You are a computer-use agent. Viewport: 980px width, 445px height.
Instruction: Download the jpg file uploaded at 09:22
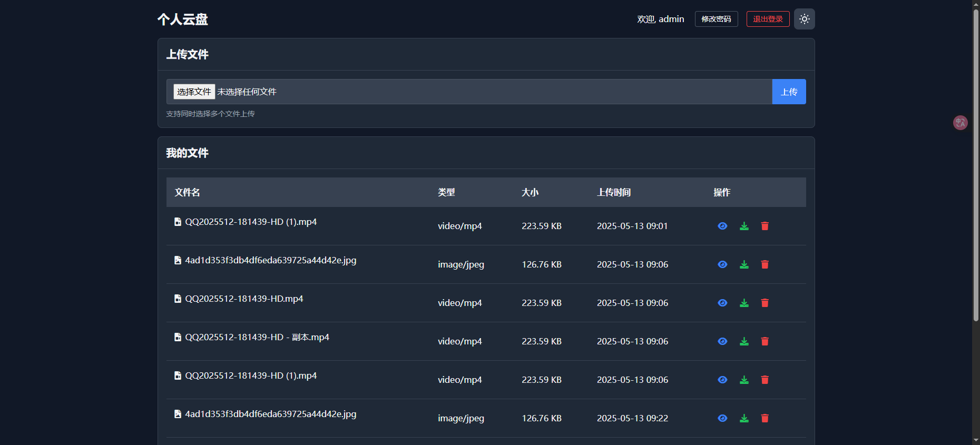[x=744, y=418]
